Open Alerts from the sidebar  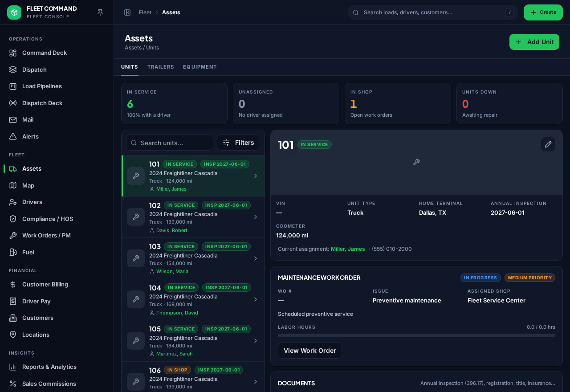pos(57,136)
